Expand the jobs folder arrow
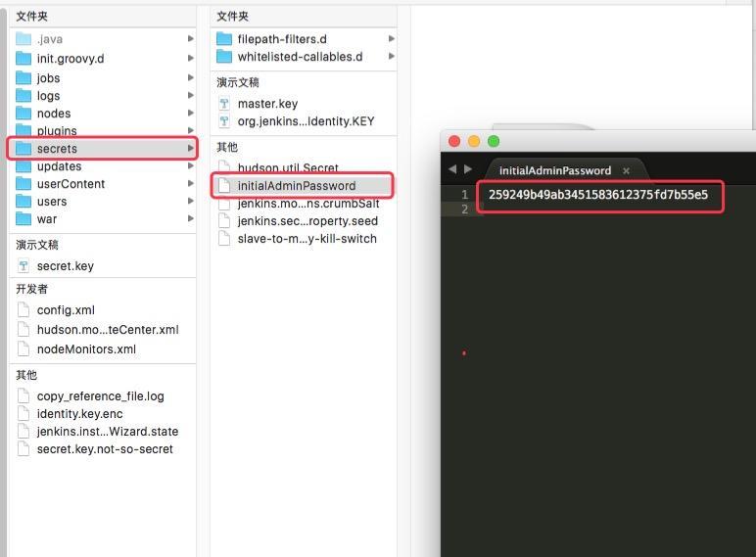Image resolution: width=756 pixels, height=557 pixels. point(190,77)
